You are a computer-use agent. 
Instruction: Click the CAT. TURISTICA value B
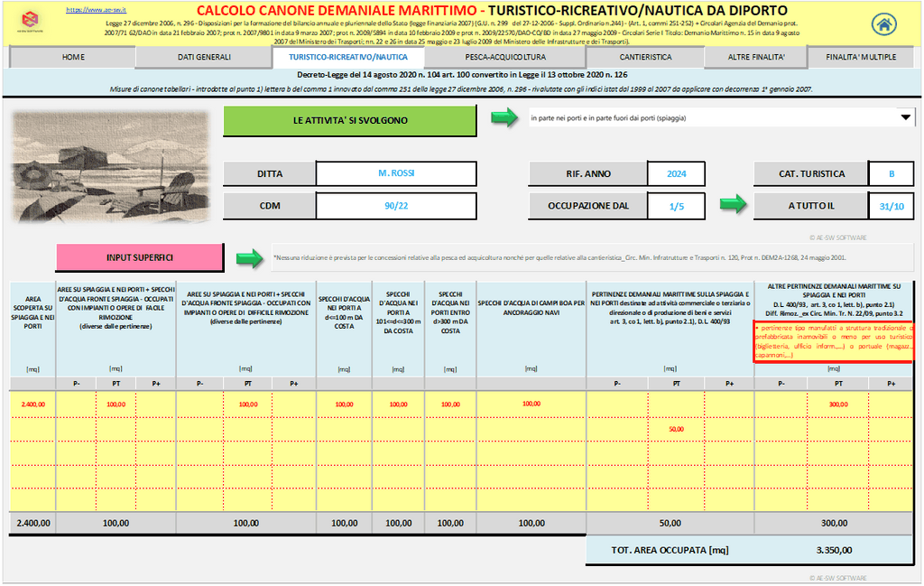click(x=892, y=173)
